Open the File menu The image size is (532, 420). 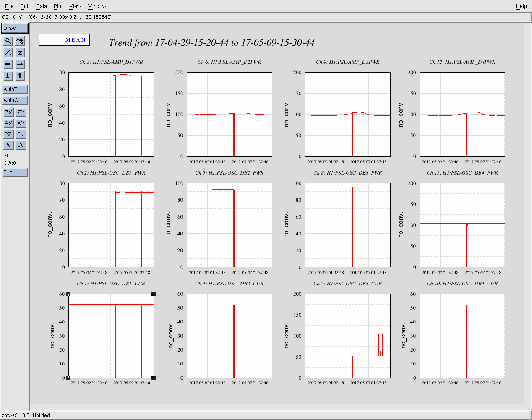tap(9, 6)
